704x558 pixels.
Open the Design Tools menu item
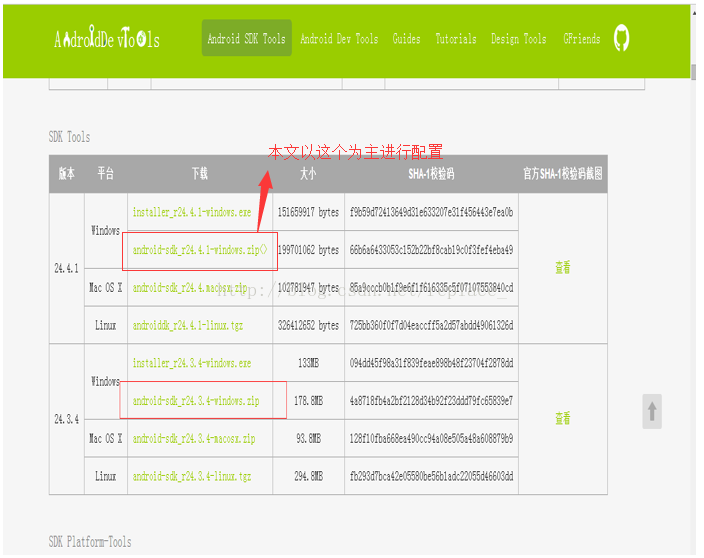519,39
